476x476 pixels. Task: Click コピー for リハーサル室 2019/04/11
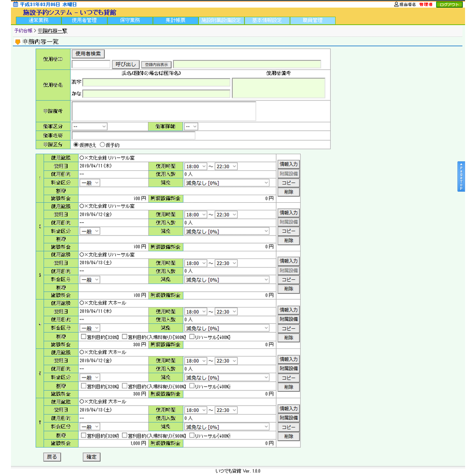click(288, 183)
